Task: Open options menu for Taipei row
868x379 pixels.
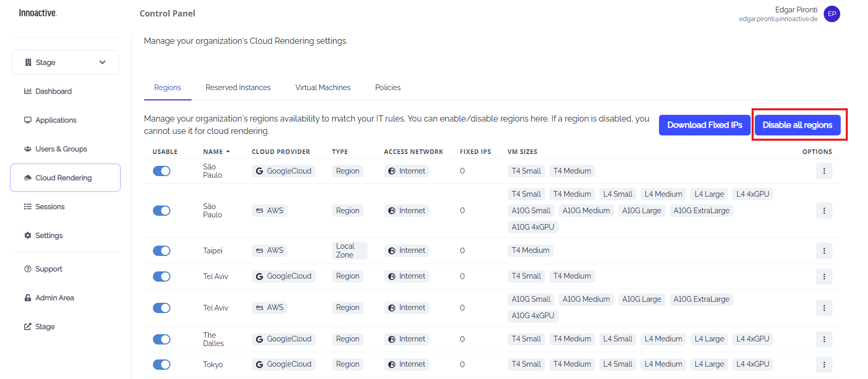Action: [824, 251]
